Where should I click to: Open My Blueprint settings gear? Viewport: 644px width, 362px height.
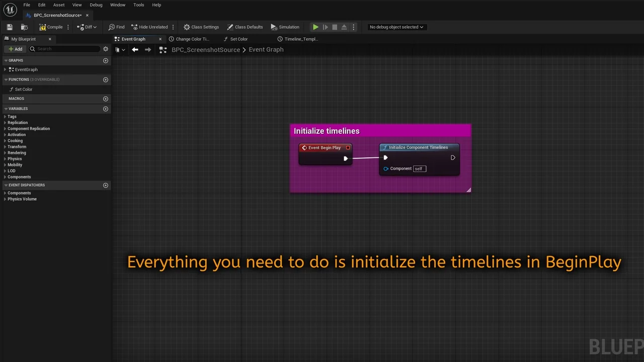pos(106,49)
